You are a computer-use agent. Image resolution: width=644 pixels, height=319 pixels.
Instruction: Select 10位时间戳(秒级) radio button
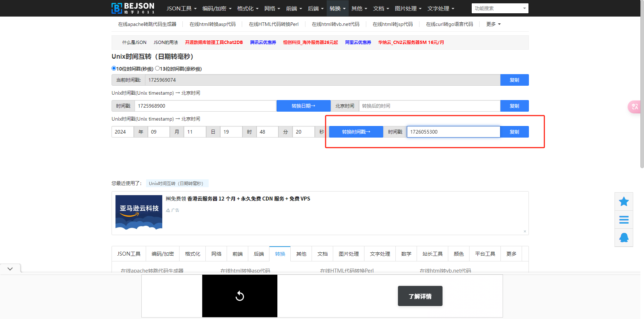114,68
